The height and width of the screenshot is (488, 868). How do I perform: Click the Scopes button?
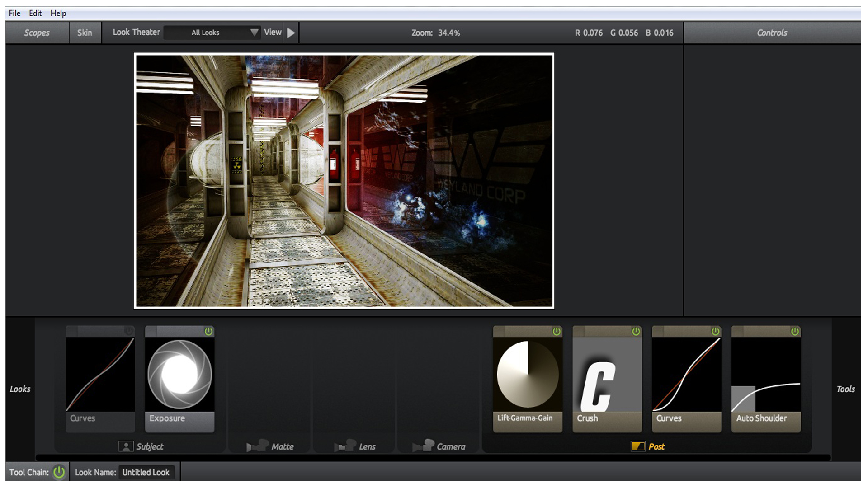[37, 33]
